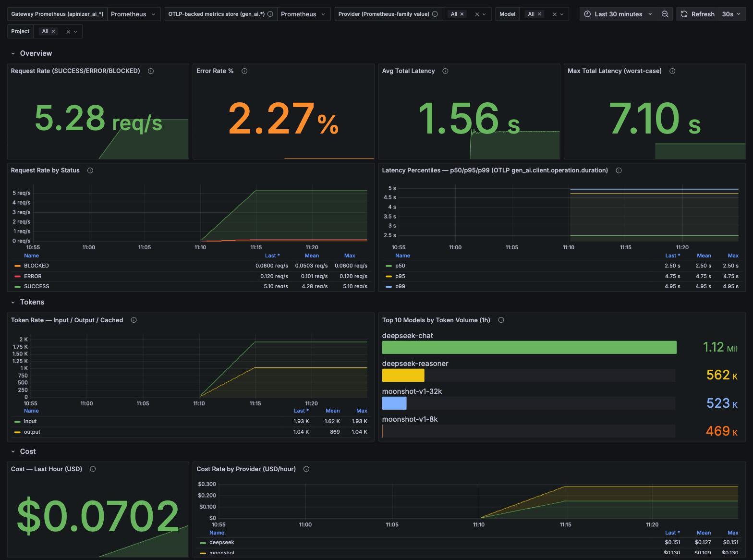Image resolution: width=753 pixels, height=560 pixels.
Task: Collapse the Overview row
Action: (31, 53)
